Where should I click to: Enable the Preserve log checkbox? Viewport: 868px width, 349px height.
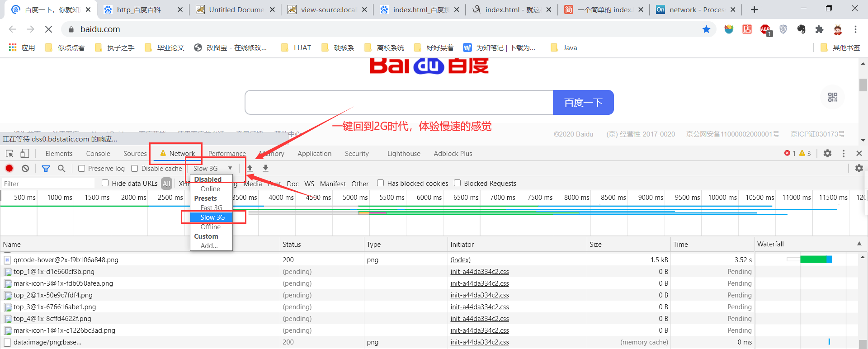(x=82, y=168)
